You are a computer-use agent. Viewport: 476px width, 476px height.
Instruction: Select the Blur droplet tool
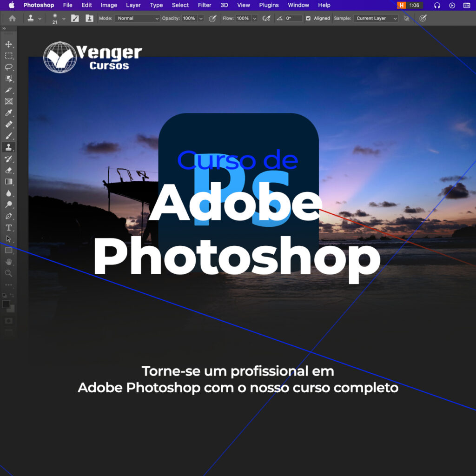[x=8, y=193]
